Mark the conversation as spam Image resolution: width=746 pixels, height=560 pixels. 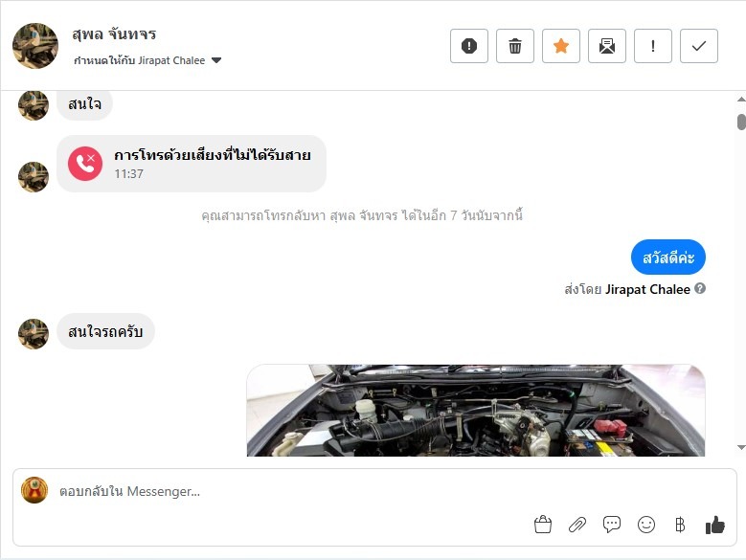point(469,46)
